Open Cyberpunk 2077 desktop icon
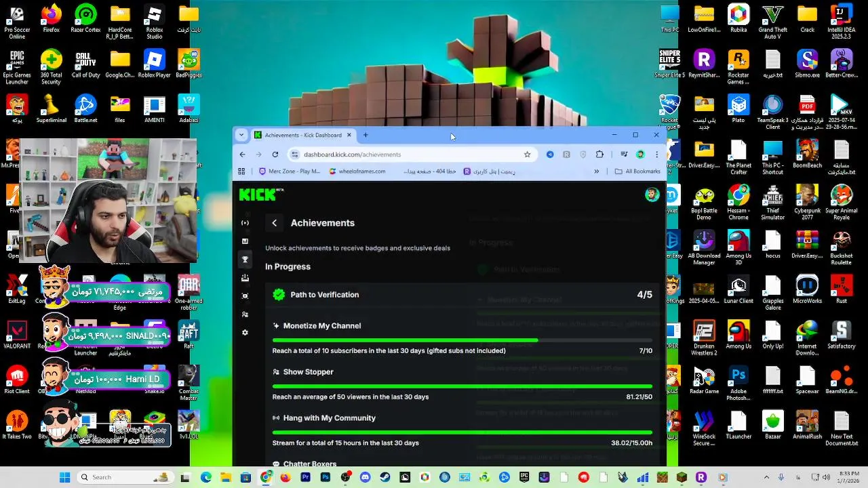The image size is (868, 488). click(x=807, y=203)
